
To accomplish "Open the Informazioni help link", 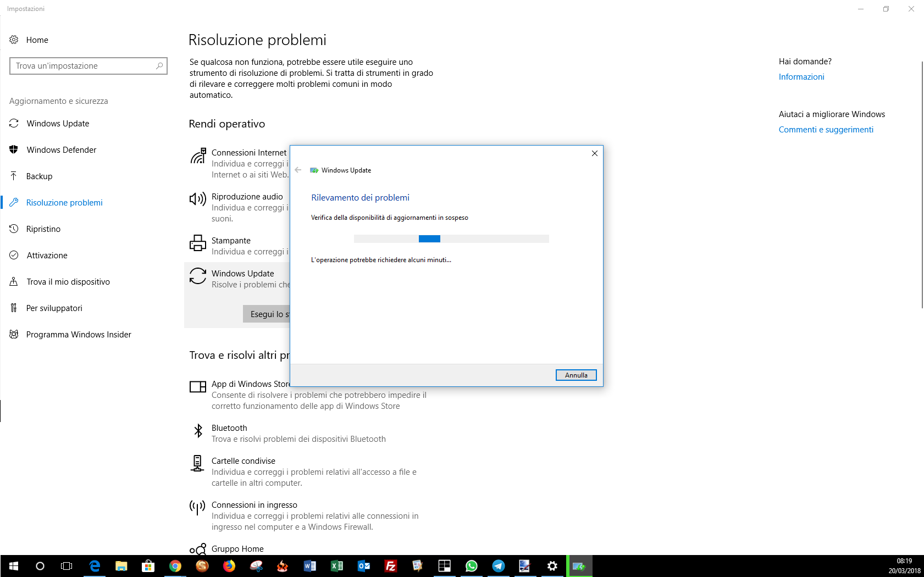I will tap(801, 77).
